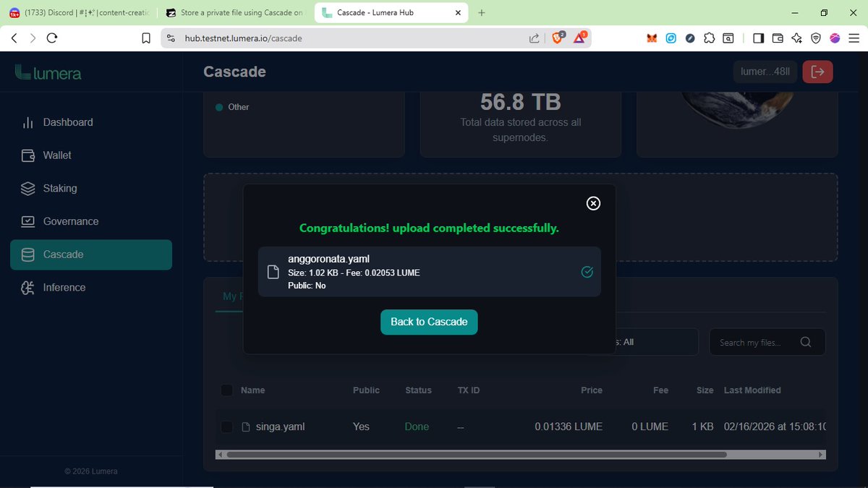Click the Staking layers icon
868x488 pixels.
tap(28, 189)
